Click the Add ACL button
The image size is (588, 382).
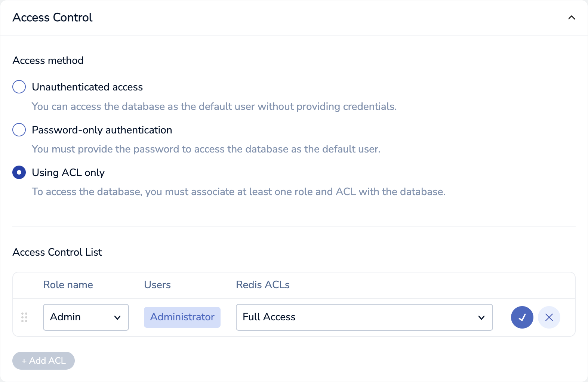(x=43, y=361)
